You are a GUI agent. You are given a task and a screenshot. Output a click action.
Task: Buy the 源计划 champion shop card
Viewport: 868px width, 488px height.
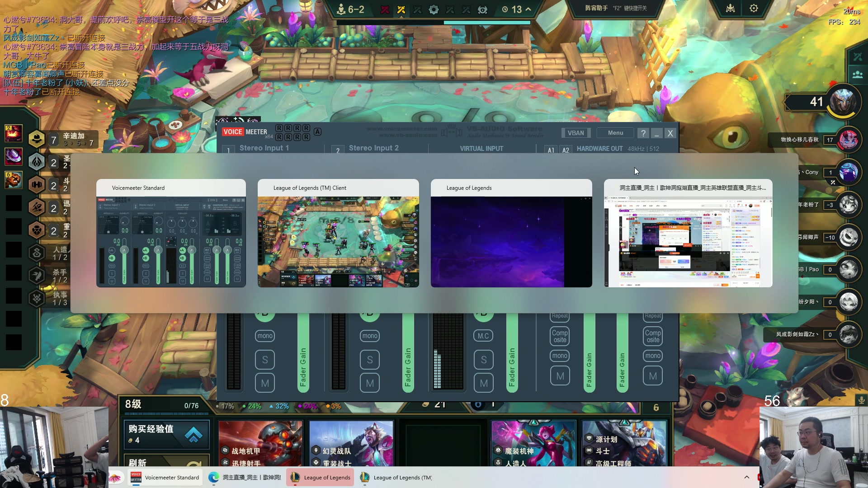[624, 444]
